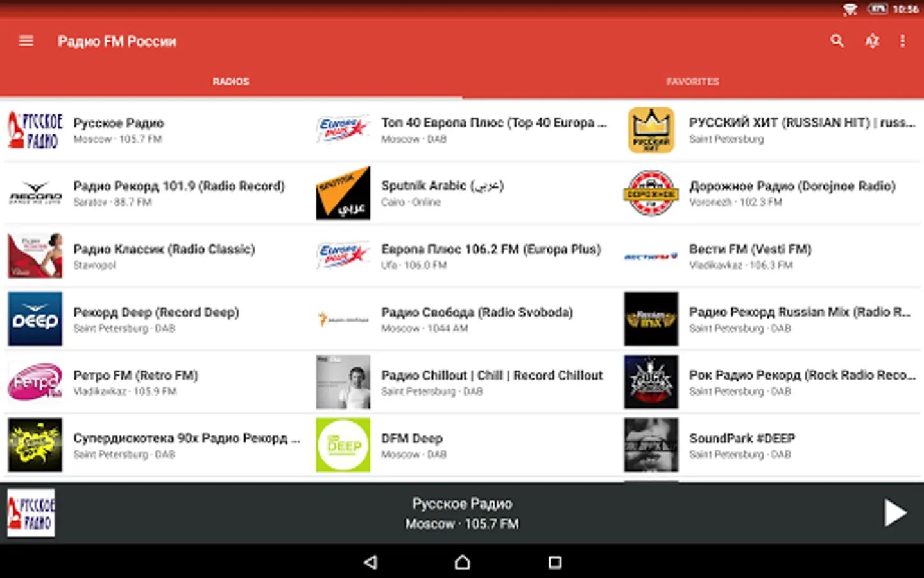Viewport: 924px width, 578px height.
Task: Tap the Radio Record logo icon
Action: click(x=35, y=193)
